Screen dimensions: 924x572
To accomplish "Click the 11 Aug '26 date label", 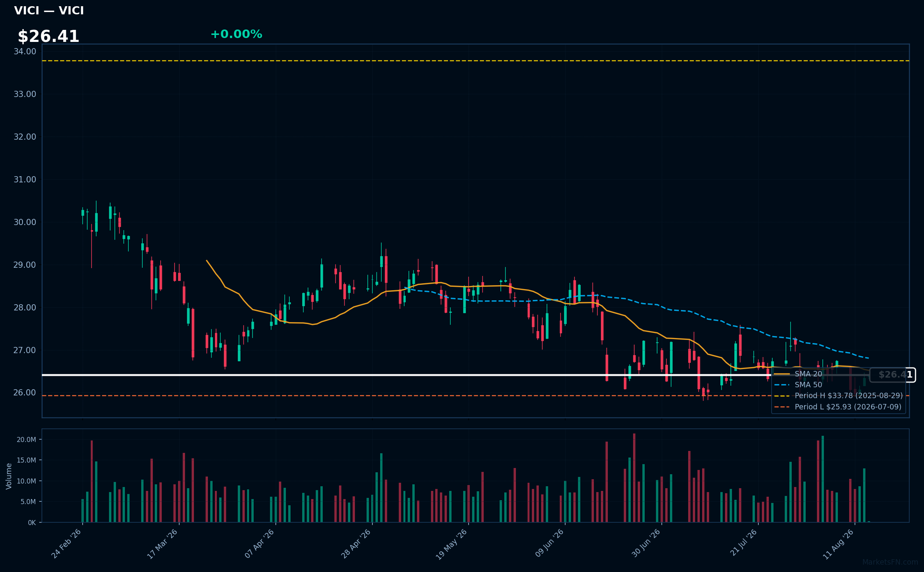I will 838,544.
